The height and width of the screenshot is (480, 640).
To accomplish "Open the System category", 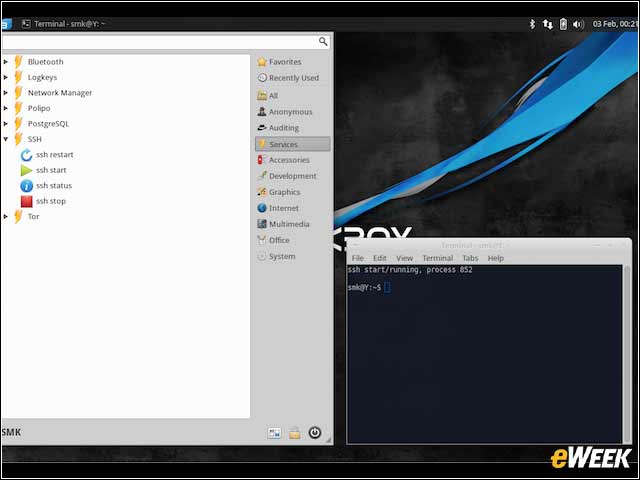I will [x=276, y=256].
